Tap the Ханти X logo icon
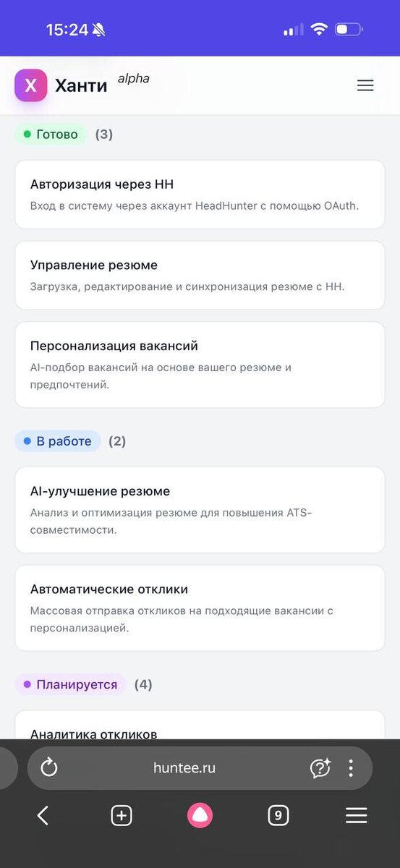Viewport: 400px width, 868px height. [30, 85]
